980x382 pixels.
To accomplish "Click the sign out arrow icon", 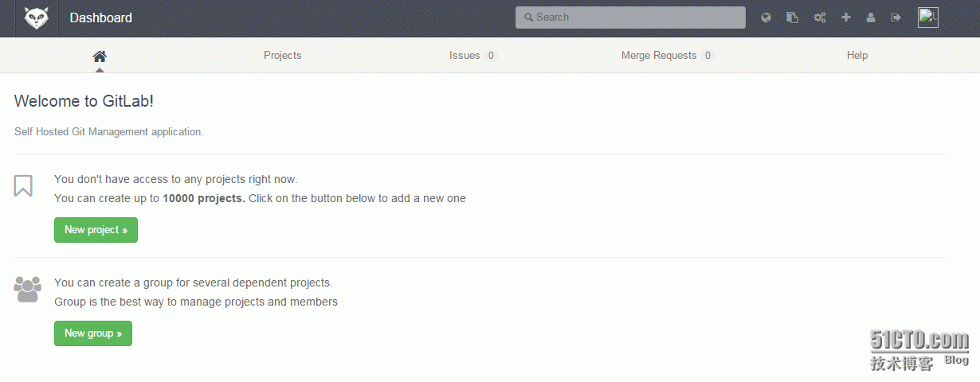I will [x=896, y=18].
